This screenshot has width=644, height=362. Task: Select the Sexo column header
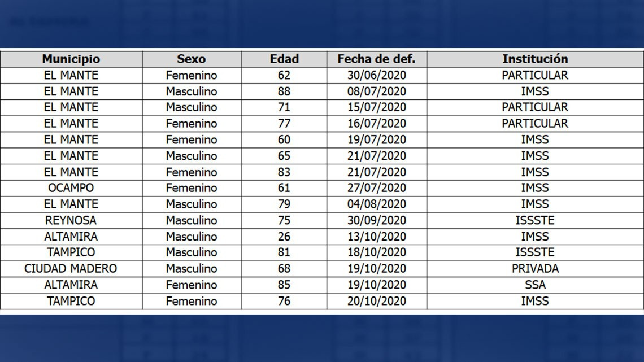click(x=192, y=59)
